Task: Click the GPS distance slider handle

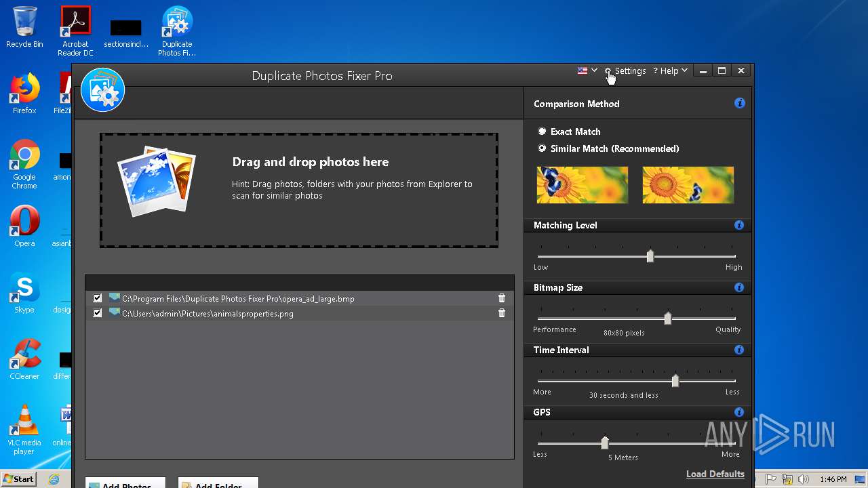Action: [605, 443]
